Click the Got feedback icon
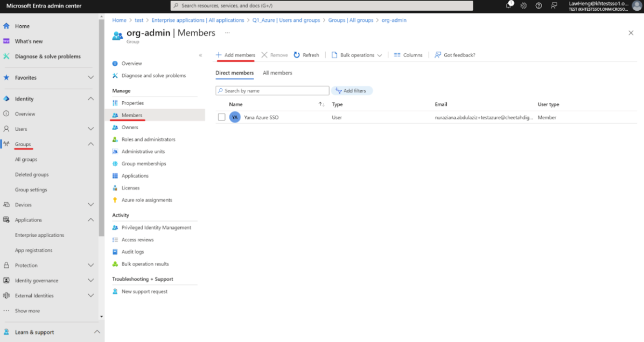This screenshot has width=644, height=342. pos(438,55)
